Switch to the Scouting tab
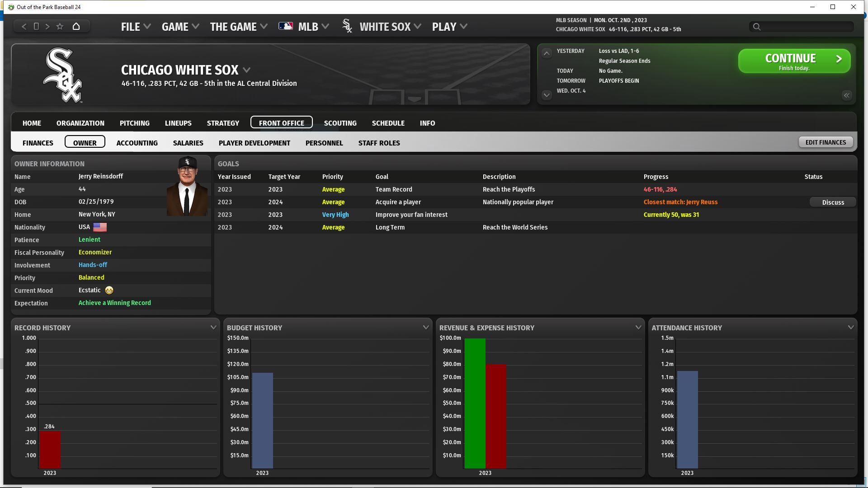The width and height of the screenshot is (868, 488). point(340,123)
